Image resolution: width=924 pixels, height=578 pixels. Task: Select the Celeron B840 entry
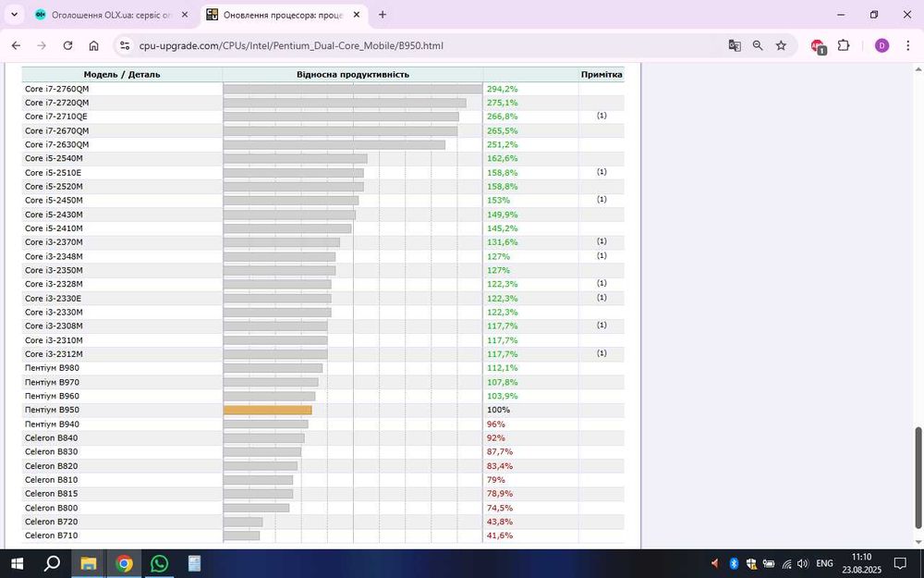[51, 437]
